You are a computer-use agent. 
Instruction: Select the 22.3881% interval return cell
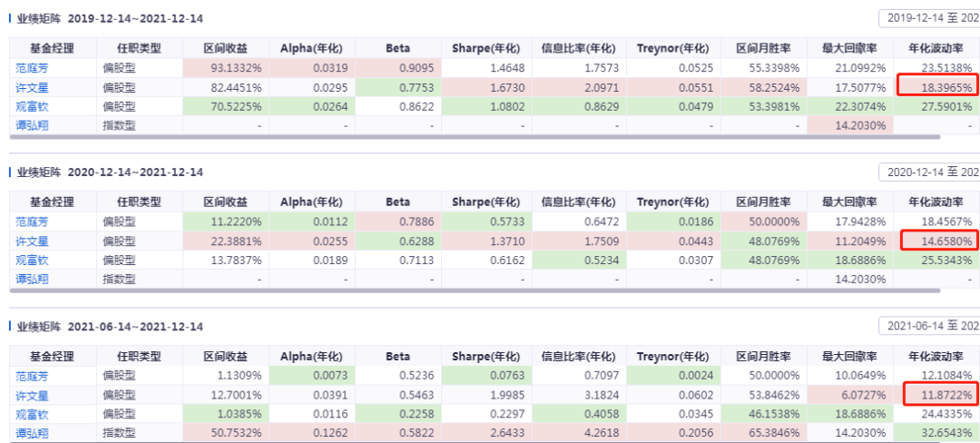(x=226, y=241)
